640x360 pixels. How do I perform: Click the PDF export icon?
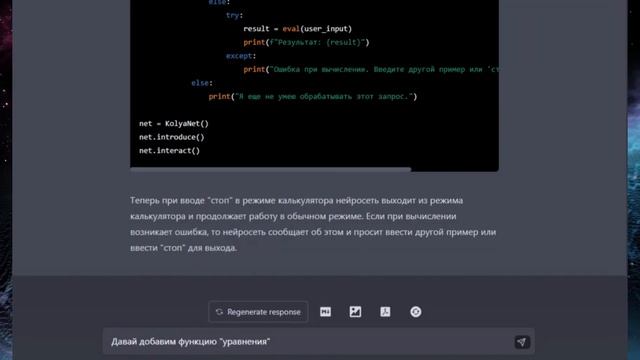pos(385,312)
